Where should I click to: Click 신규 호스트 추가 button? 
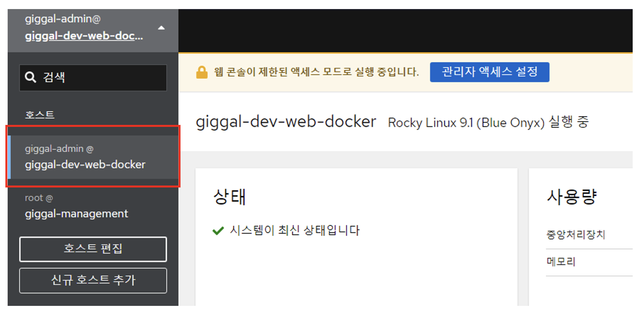tap(93, 280)
